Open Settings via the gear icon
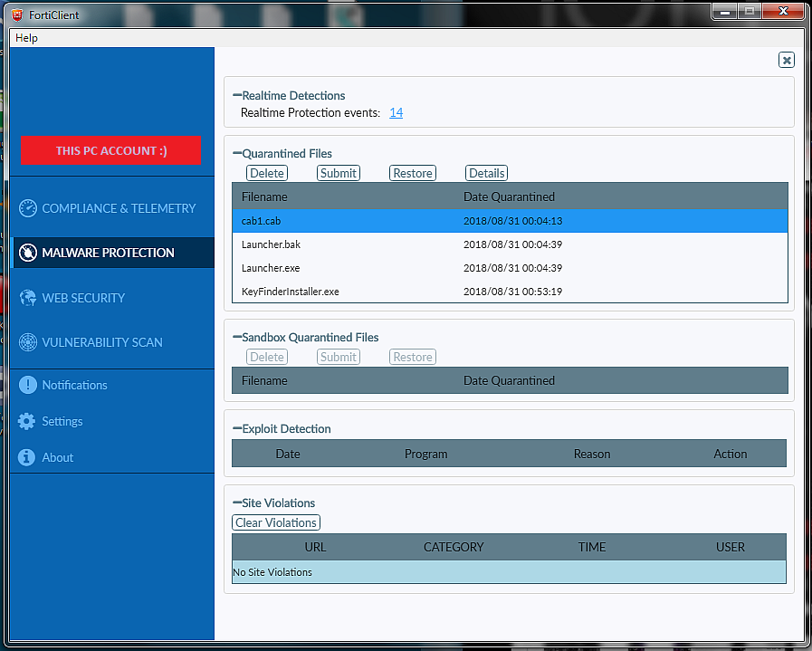This screenshot has width=812, height=651. [x=27, y=421]
